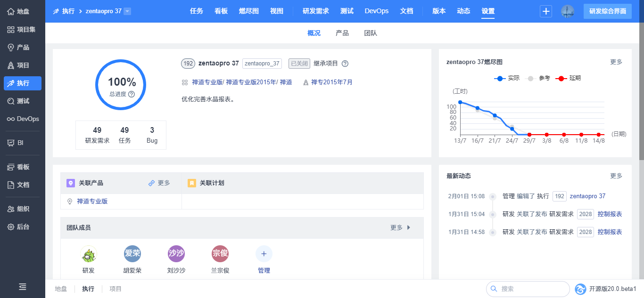Screen dimensions: 644x298
Task: Open the 研发需求 tab
Action: (x=316, y=11)
